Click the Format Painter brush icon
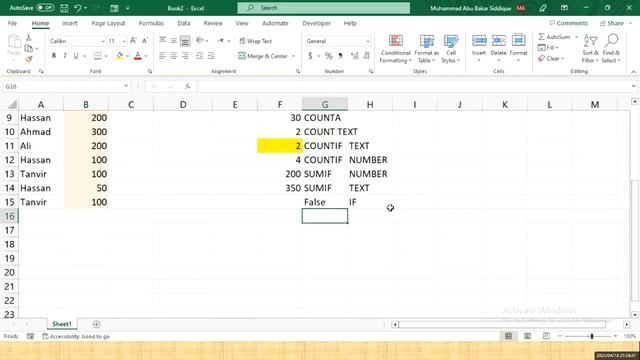Screen dimensions: 640x360 (x=29, y=60)
